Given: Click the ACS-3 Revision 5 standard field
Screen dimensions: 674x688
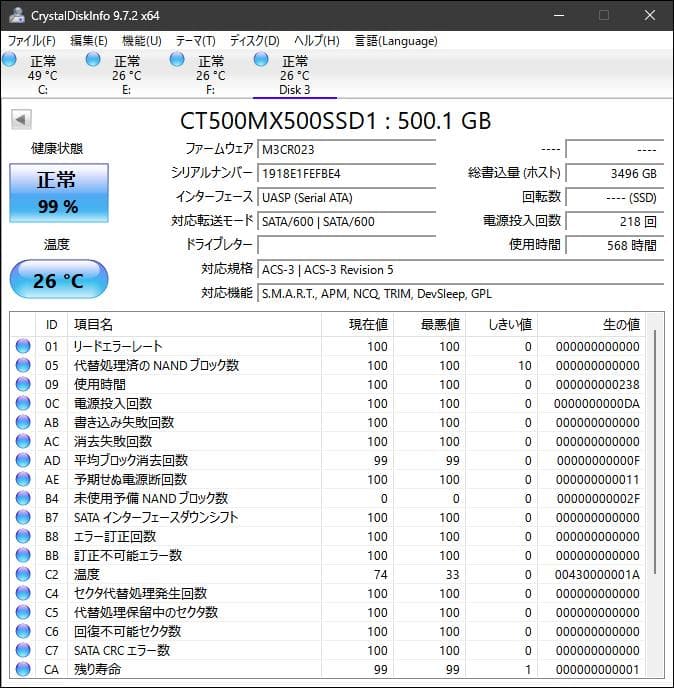Looking at the screenshot, I should (x=461, y=269).
